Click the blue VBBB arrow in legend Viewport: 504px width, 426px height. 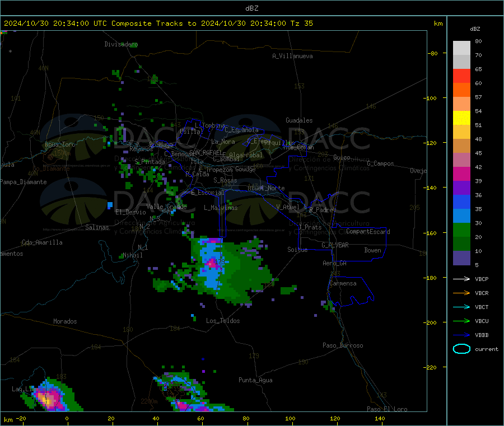coord(461,335)
